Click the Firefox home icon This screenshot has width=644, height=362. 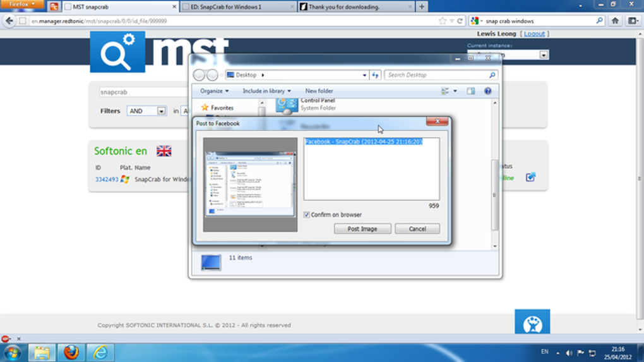pyautogui.click(x=615, y=21)
